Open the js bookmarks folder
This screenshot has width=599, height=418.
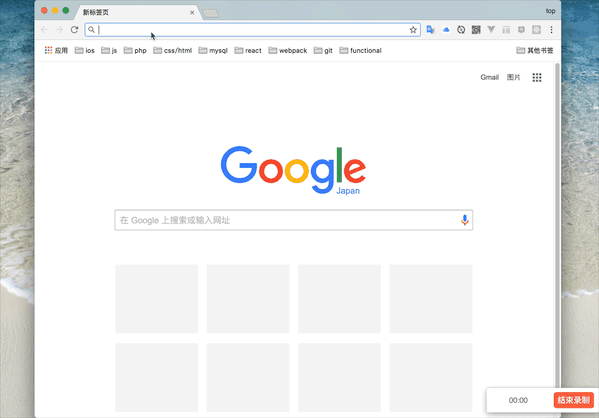(x=109, y=50)
